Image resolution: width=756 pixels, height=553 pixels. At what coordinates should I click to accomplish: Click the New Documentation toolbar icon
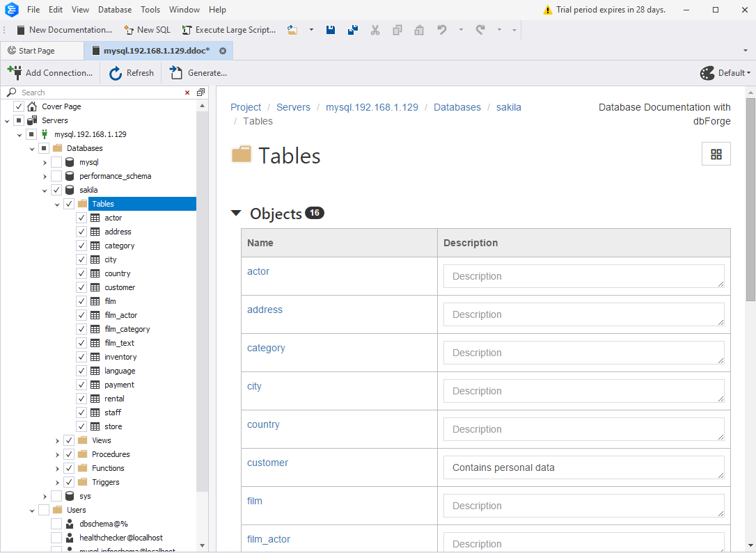coord(21,30)
